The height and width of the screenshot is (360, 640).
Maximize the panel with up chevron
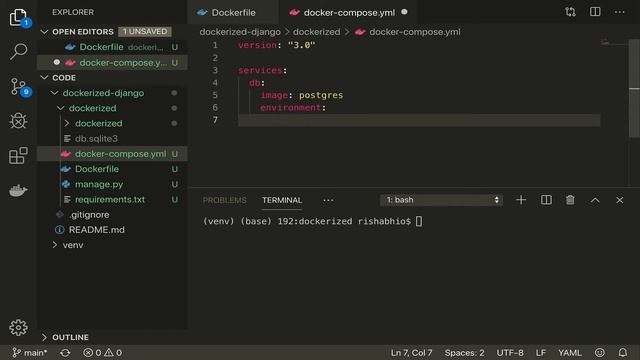[595, 200]
